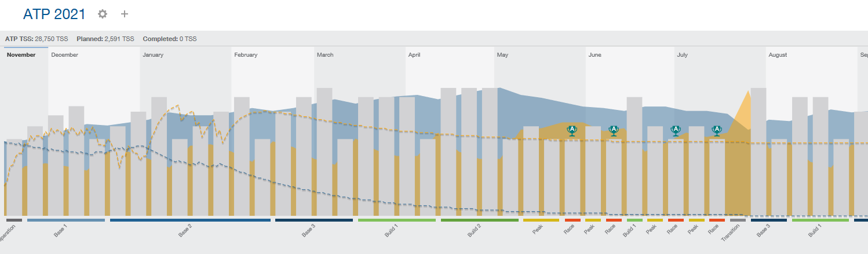
Task: Jump to the February month header
Action: [246, 55]
